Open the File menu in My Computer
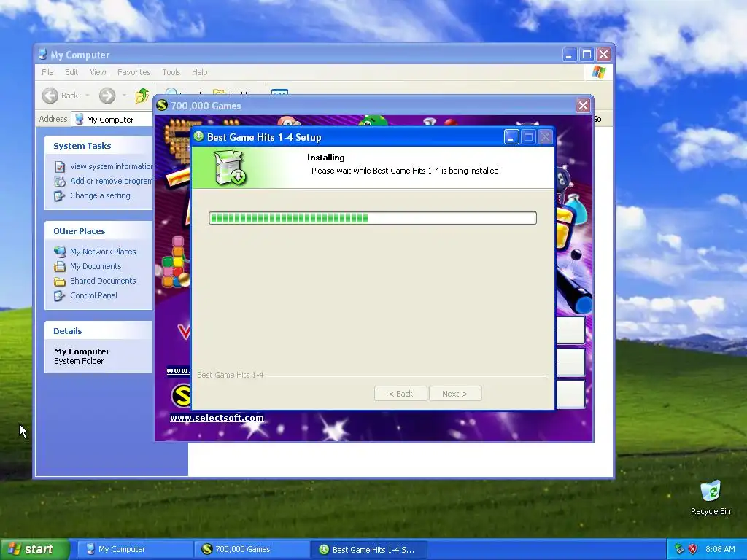Image resolution: width=747 pixels, height=560 pixels. click(x=47, y=72)
